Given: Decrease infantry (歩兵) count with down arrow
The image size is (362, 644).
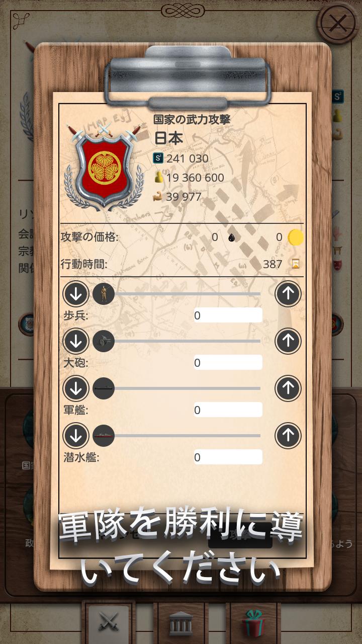Looking at the screenshot, I should coord(76,294).
